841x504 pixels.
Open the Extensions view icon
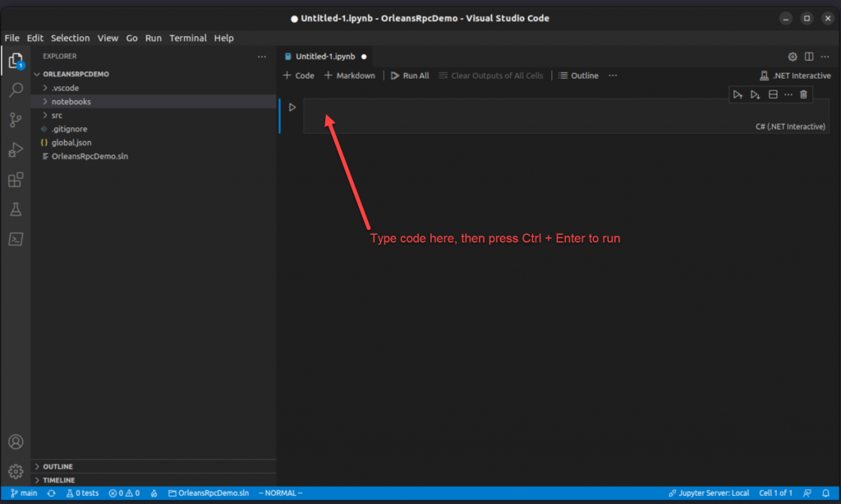[16, 180]
